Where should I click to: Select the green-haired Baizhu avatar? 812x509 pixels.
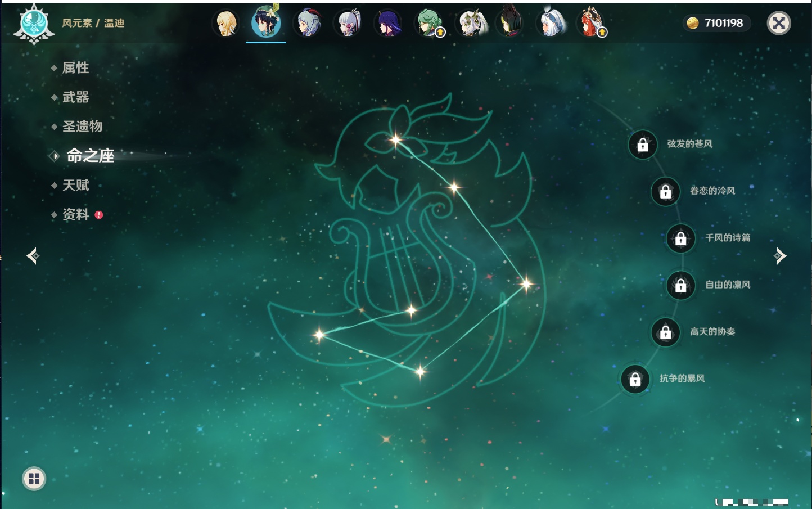pyautogui.click(x=429, y=24)
